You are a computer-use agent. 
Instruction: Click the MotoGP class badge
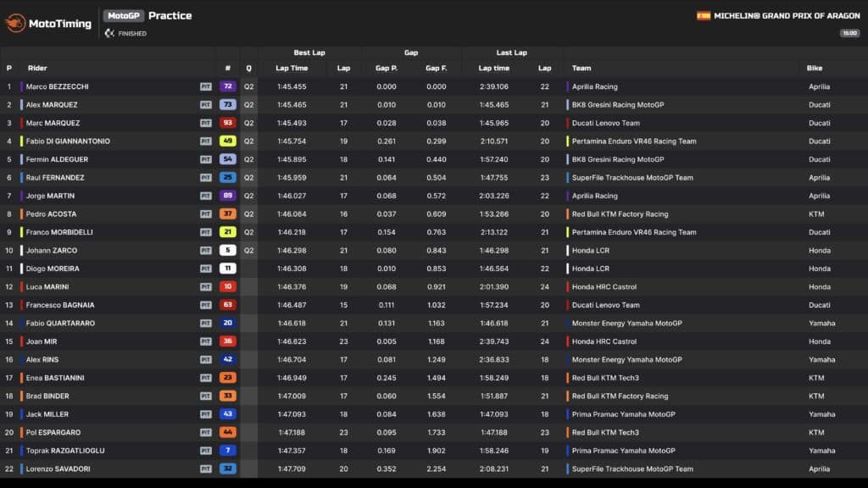coord(124,16)
